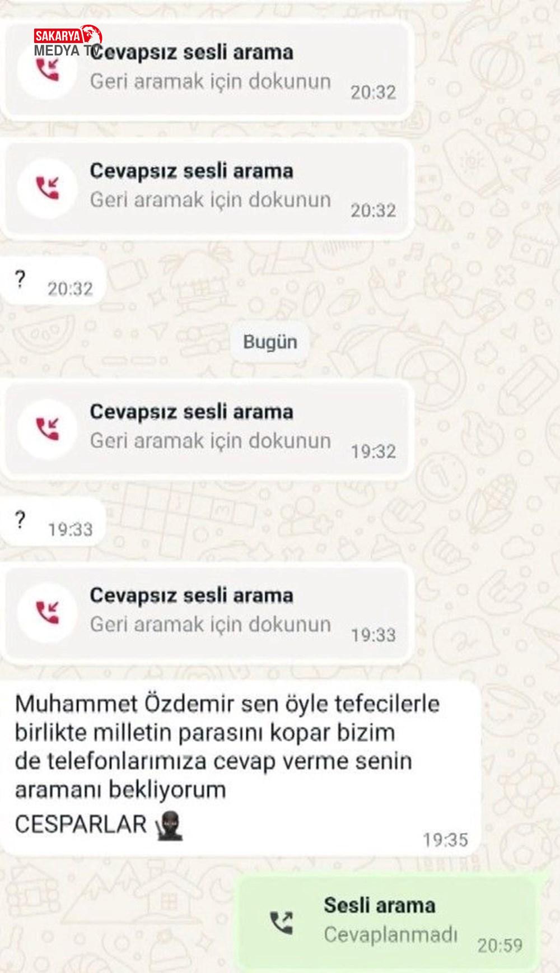This screenshot has height=973, width=560.
Task: Tap the second 20:32 missed call icon
Action: [x=47, y=188]
